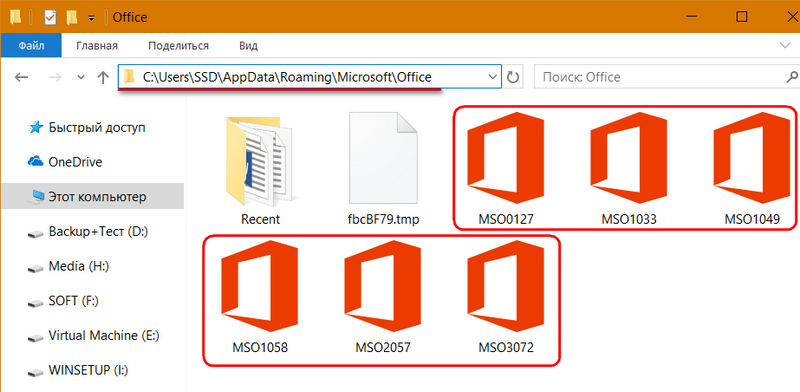Switch to the Главная ribbon tab

97,45
